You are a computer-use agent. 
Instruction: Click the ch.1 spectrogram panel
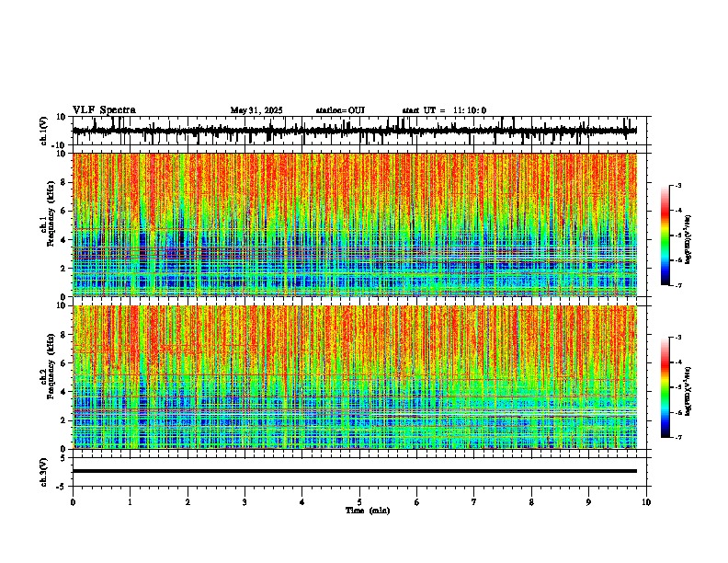(355, 224)
